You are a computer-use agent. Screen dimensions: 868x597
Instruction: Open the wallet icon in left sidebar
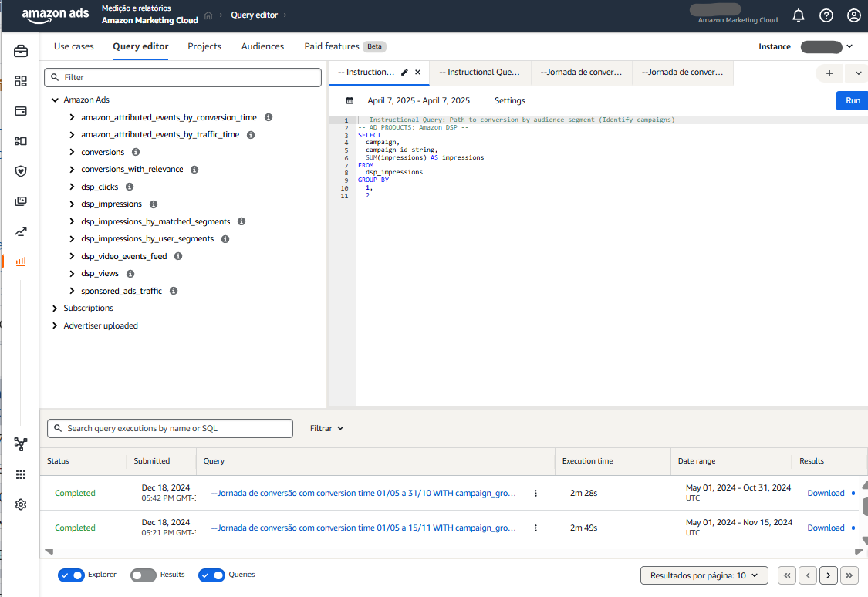tap(21, 111)
